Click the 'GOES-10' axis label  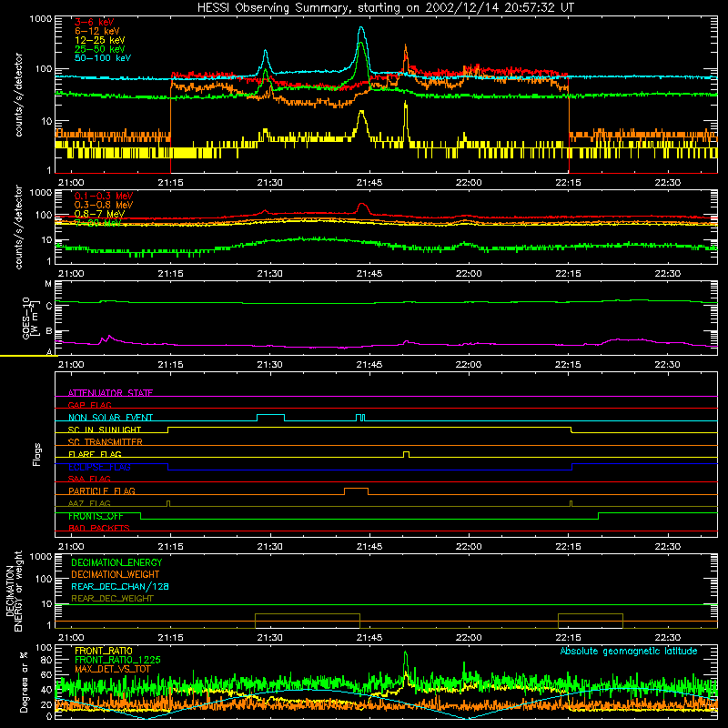point(26,318)
